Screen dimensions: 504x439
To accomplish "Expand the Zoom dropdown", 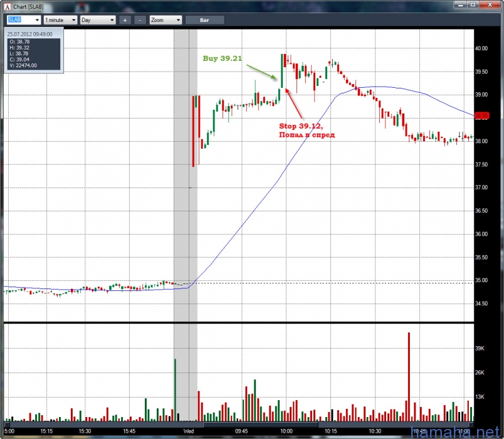I will [x=178, y=20].
